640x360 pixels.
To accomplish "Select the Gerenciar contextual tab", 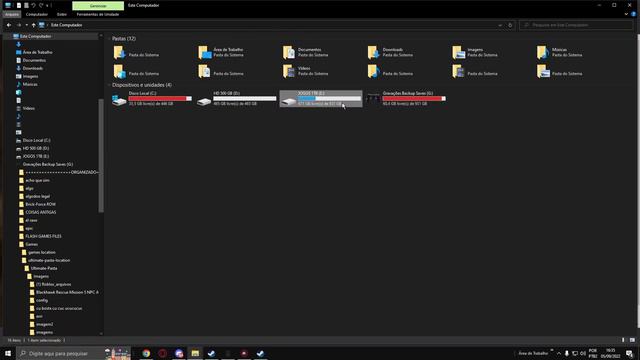I will (x=98, y=6).
